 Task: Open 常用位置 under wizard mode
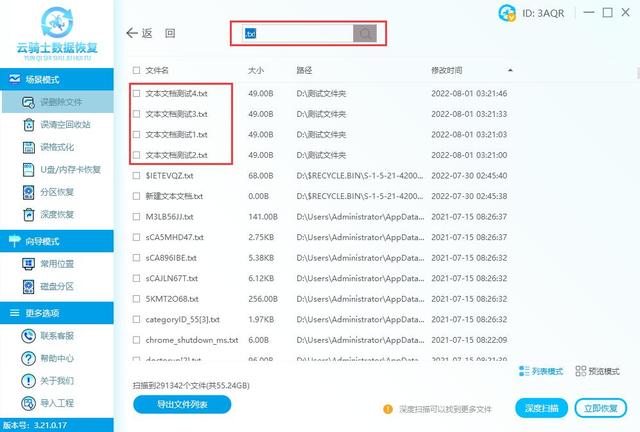pyautogui.click(x=49, y=264)
